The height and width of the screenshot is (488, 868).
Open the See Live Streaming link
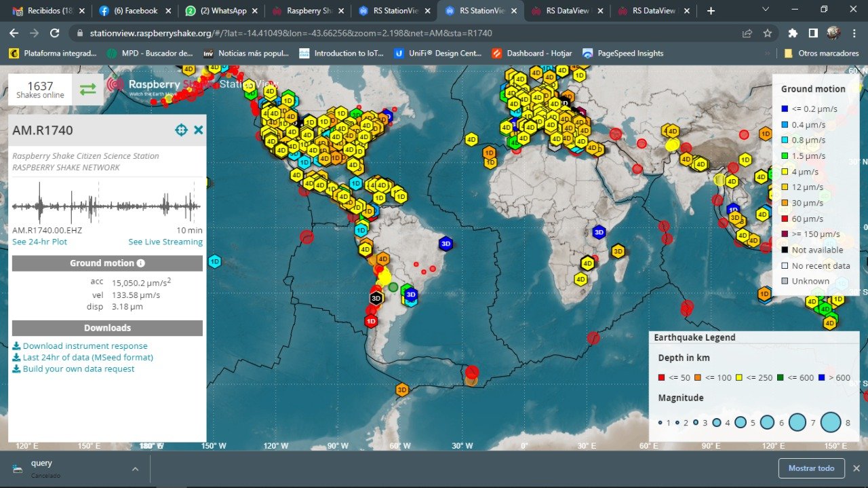(165, 242)
